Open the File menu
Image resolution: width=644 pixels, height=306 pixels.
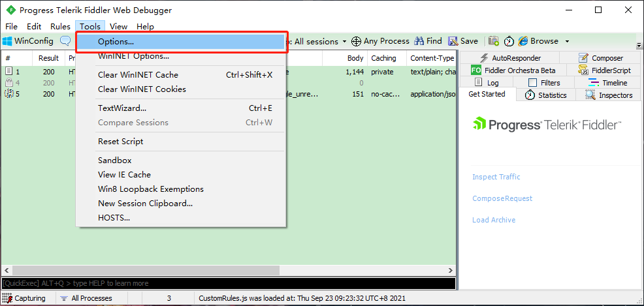tap(12, 27)
